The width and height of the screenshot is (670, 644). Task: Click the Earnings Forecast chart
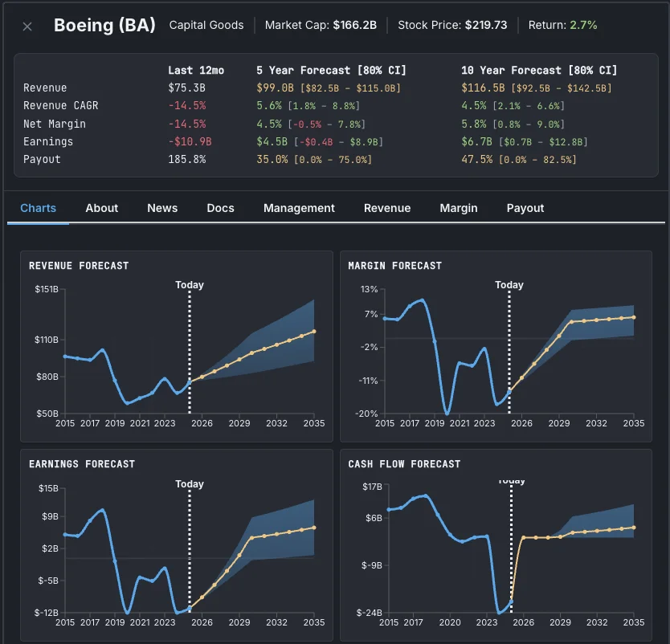click(x=177, y=546)
